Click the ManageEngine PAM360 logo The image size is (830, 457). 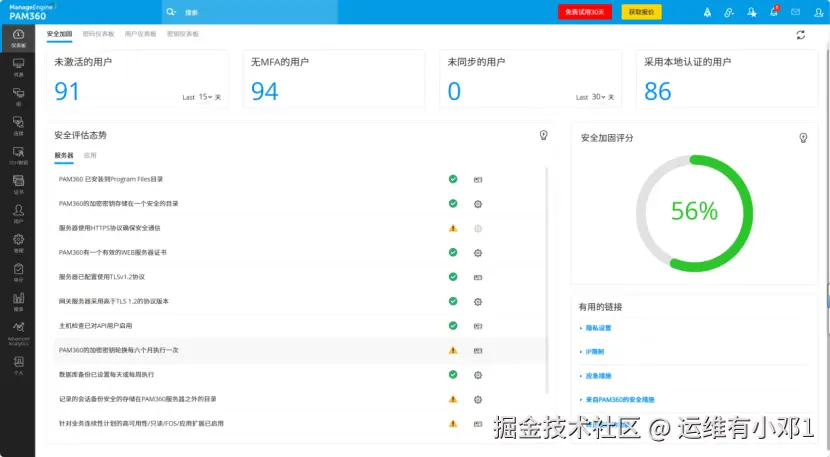(31, 12)
